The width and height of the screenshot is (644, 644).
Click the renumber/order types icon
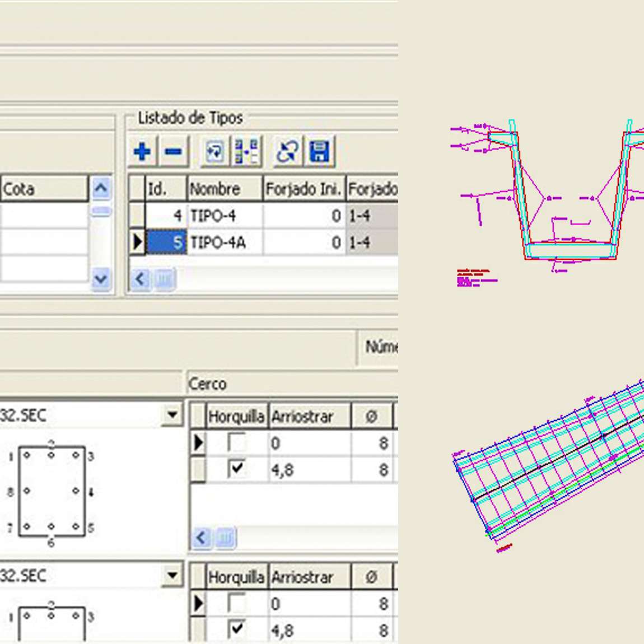(246, 152)
